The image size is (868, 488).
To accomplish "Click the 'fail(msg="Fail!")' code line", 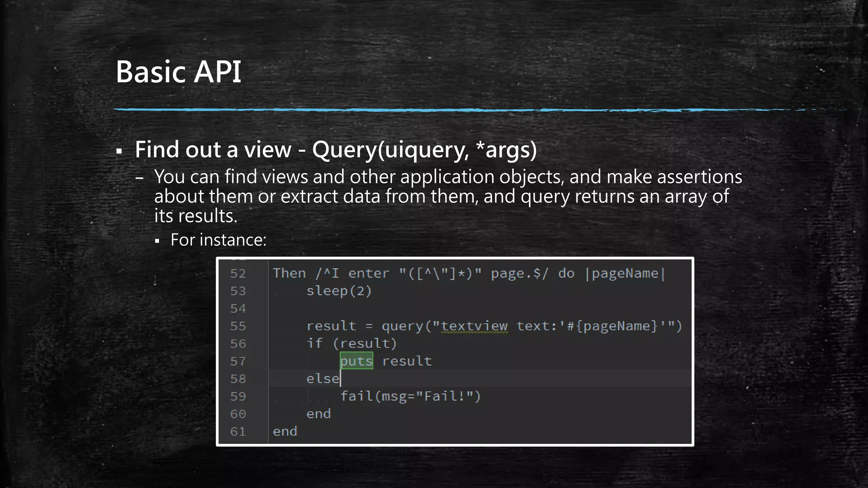I will point(411,396).
